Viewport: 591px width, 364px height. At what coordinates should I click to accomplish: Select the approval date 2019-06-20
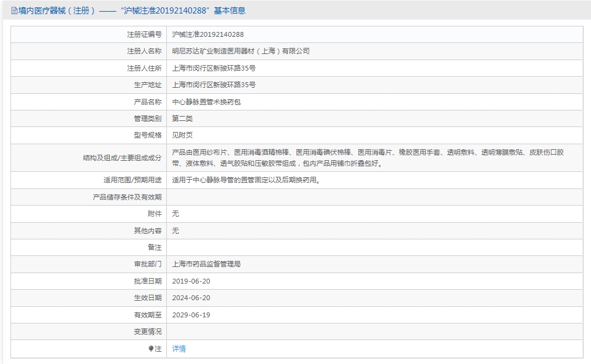tap(191, 281)
